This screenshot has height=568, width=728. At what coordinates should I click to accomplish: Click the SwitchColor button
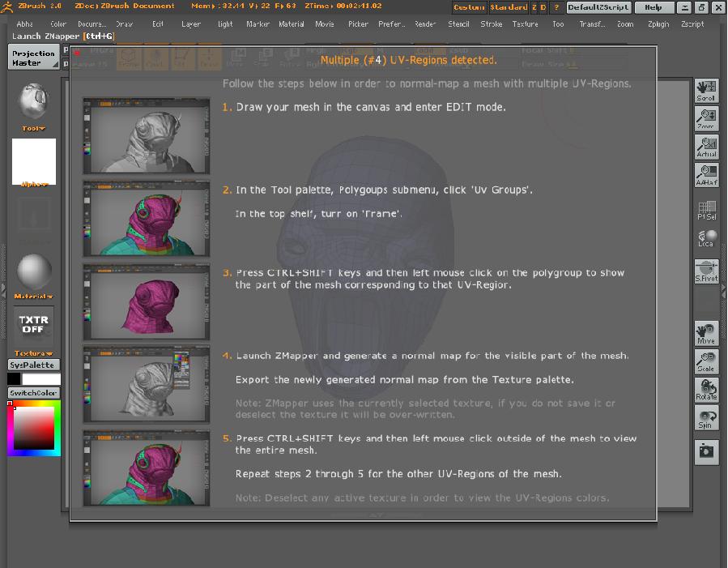point(33,393)
